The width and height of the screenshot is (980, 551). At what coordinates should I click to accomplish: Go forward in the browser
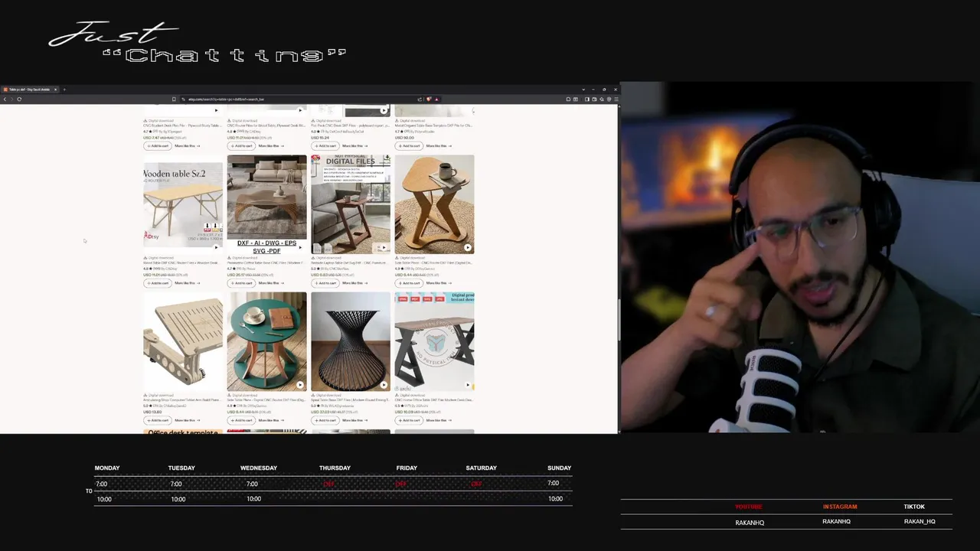(11, 99)
